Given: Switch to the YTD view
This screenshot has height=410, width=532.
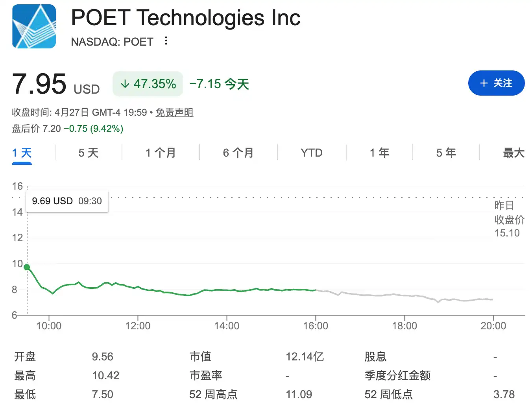Looking at the screenshot, I should click(311, 153).
